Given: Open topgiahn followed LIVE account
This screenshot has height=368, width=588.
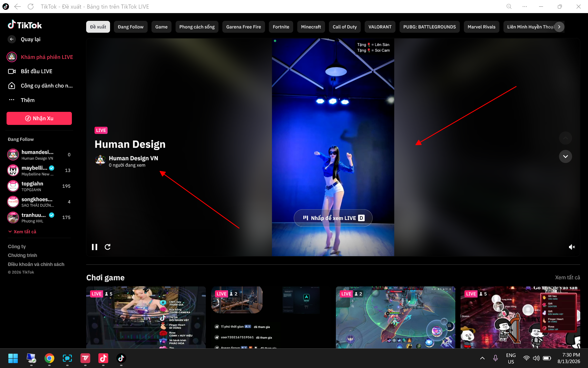Looking at the screenshot, I should (39, 186).
